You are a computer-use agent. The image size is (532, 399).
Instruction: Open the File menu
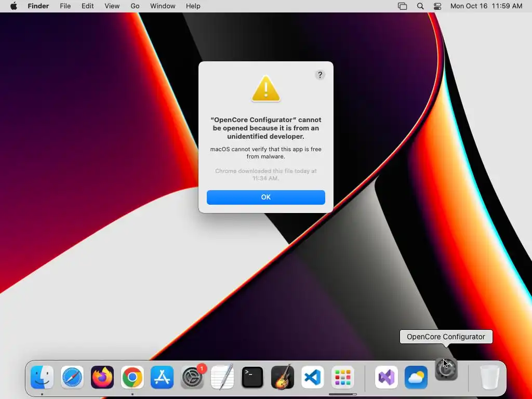[65, 6]
